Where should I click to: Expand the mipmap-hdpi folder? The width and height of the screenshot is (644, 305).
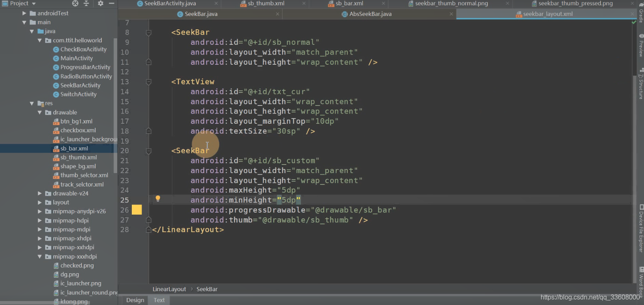coord(39,220)
